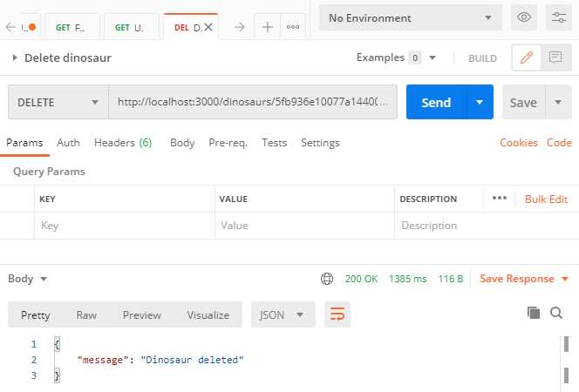Switch to the GET U.. request tab

[x=131, y=27]
